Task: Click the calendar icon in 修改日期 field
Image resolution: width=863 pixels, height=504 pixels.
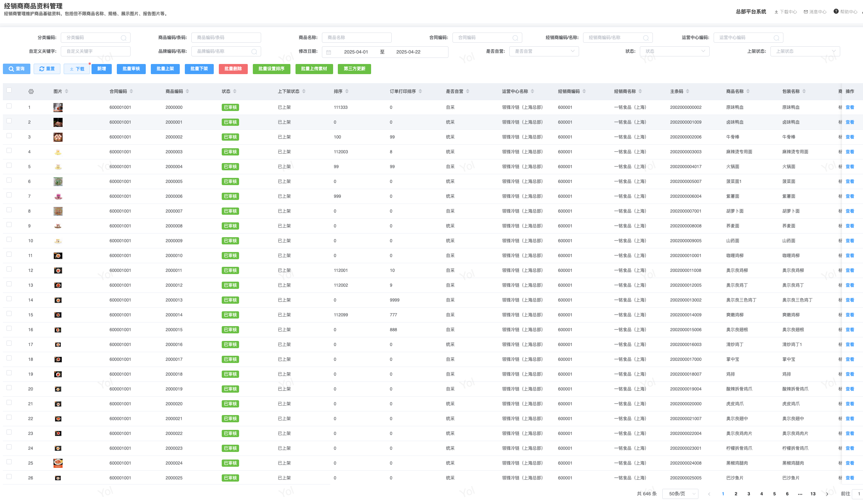Action: pos(329,52)
